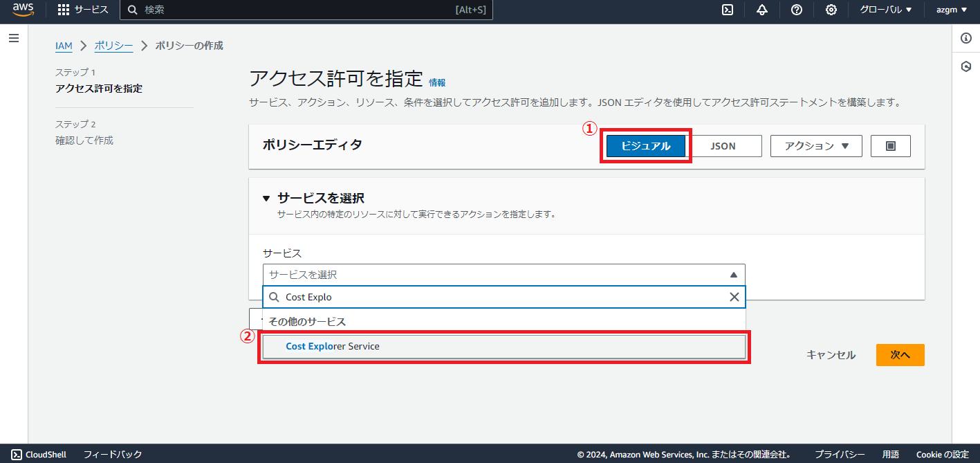Open the help question mark icon
Viewport: 980px width, 463px height.
(796, 10)
